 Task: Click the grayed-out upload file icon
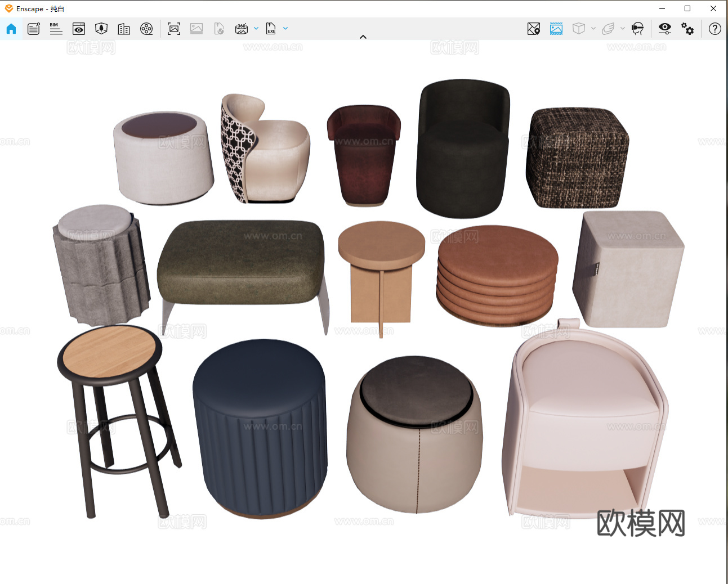coord(219,29)
